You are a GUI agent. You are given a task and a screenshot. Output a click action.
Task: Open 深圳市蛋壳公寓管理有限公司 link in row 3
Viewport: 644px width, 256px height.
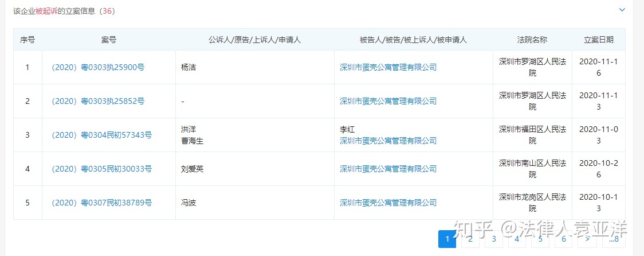click(388, 141)
